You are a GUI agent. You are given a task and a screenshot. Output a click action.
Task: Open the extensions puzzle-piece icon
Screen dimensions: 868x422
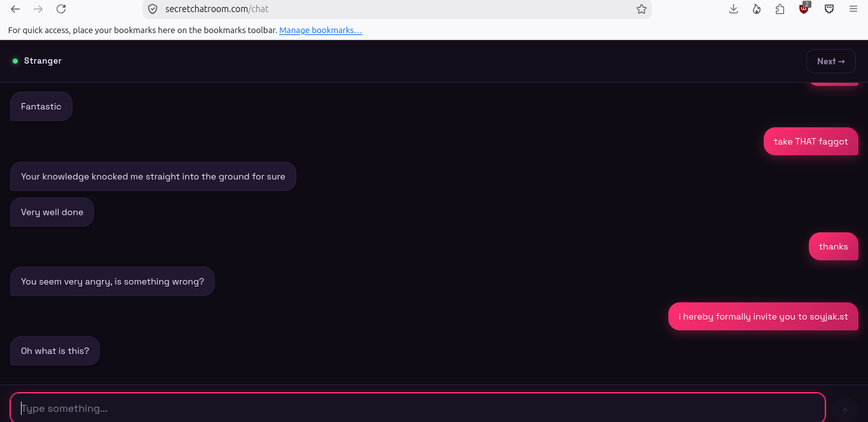tap(780, 9)
